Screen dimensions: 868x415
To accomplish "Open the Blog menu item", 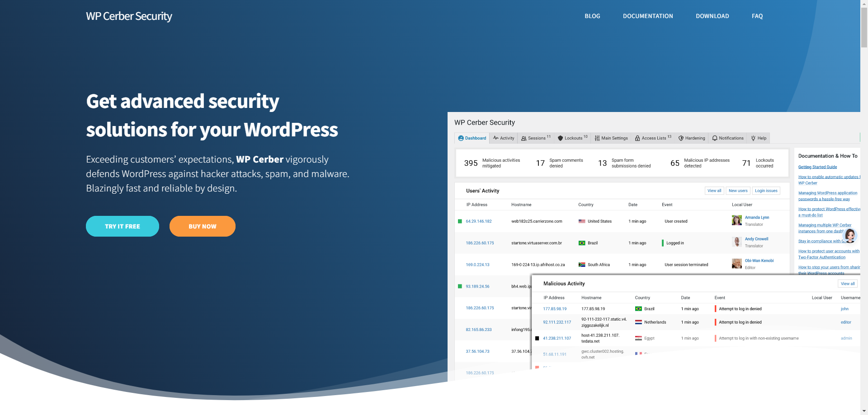I will 592,16.
